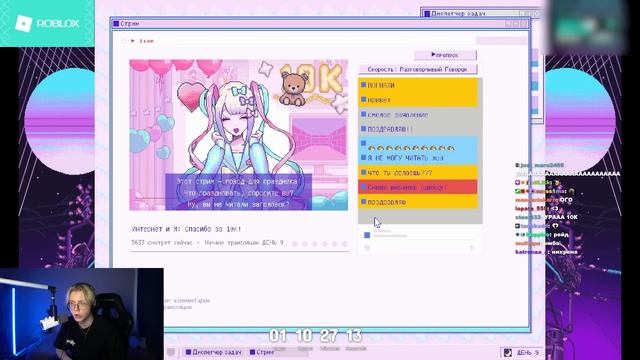Click the teddy bear in the video
Image resolution: width=640 pixels, height=360 pixels.
(x=293, y=89)
